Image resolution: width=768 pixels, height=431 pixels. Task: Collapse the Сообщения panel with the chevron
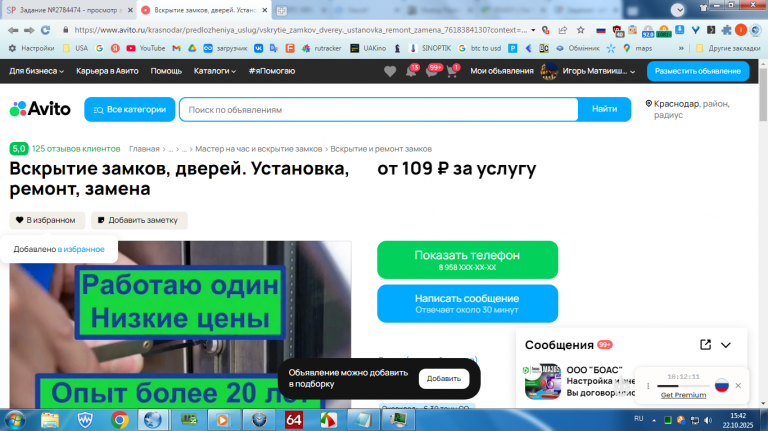tap(726, 345)
